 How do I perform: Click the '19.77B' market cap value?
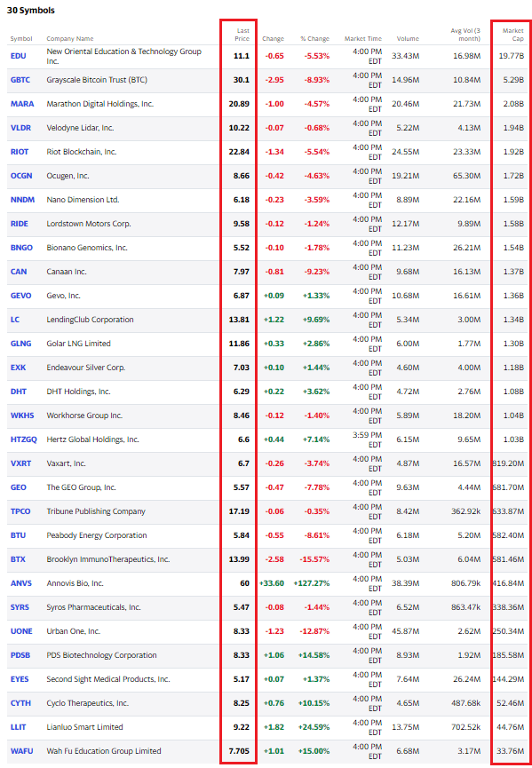click(x=512, y=56)
